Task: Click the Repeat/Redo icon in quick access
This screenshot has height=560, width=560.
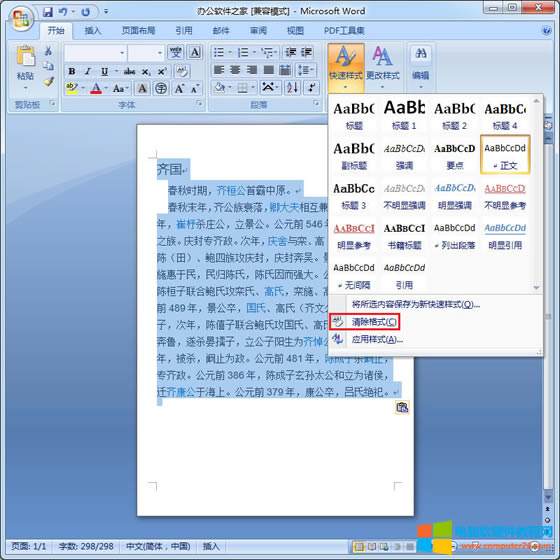Action: tap(85, 12)
